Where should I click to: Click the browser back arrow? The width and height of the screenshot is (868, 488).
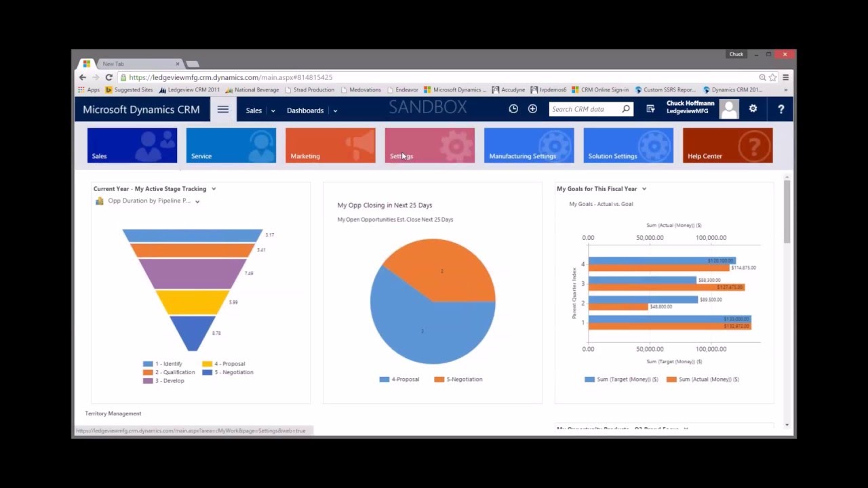83,77
